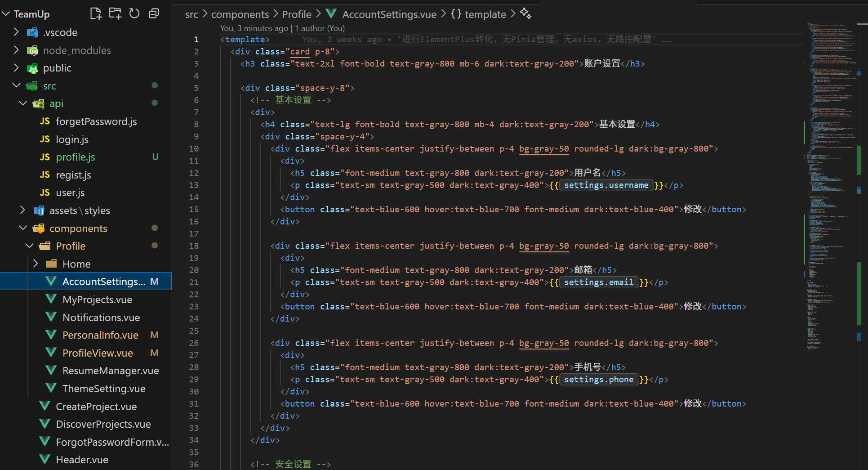
Task: Click the settings.username expression in code
Action: tap(606, 185)
